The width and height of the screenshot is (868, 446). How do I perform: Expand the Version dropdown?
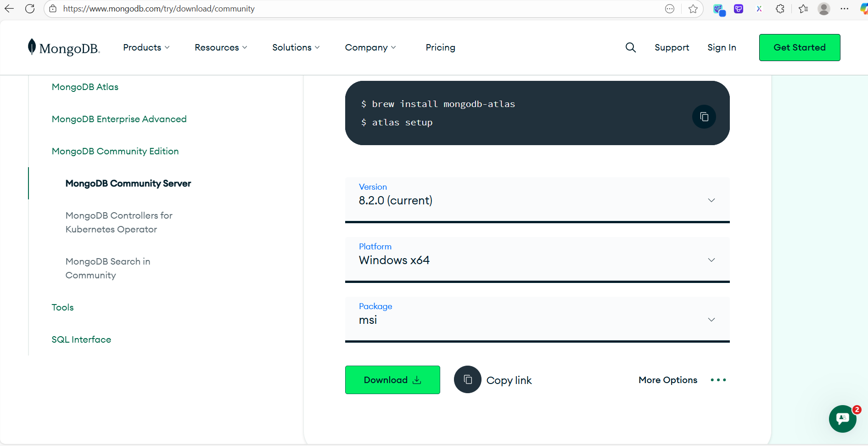coord(537,200)
